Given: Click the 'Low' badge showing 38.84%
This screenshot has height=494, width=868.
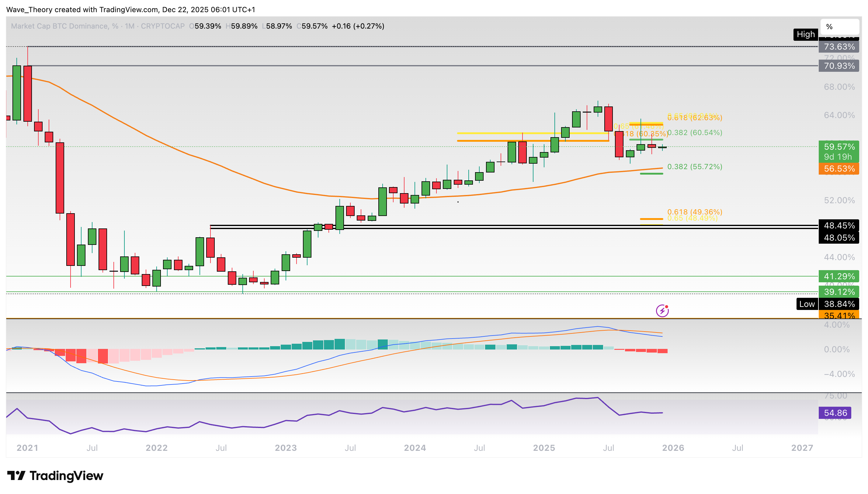Looking at the screenshot, I should 807,304.
